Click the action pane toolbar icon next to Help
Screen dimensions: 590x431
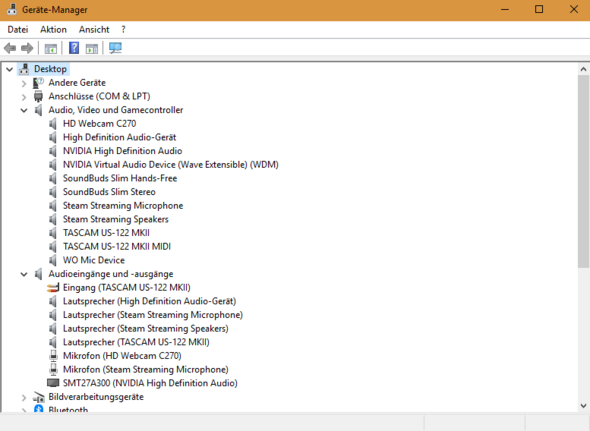(92, 48)
